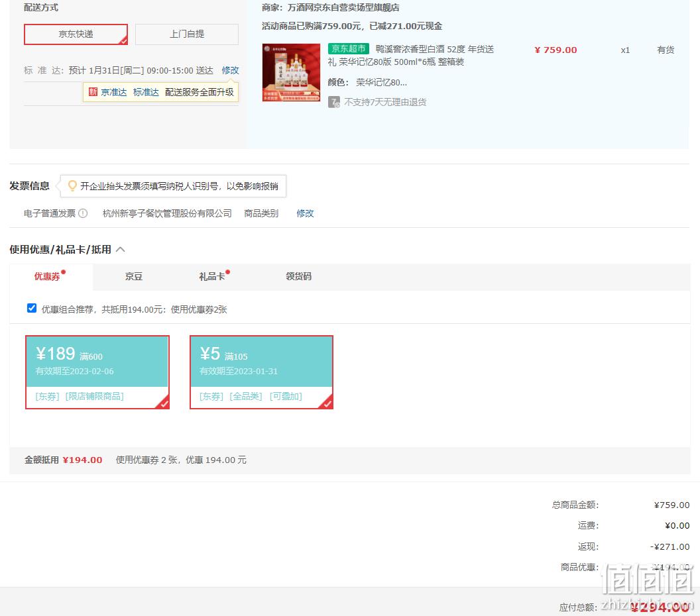Modify invoice info via 修改 link
Screen dimensions: 700x616
[306, 213]
